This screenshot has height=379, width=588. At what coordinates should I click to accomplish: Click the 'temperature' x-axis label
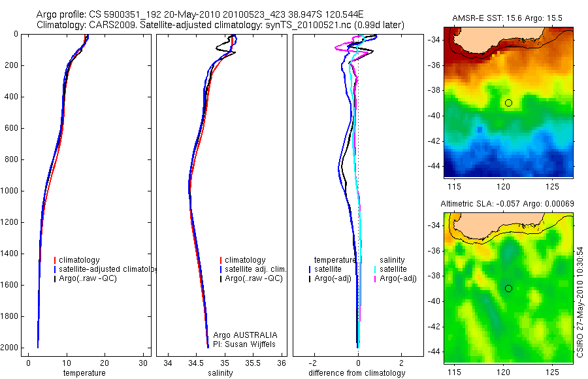pos(84,373)
